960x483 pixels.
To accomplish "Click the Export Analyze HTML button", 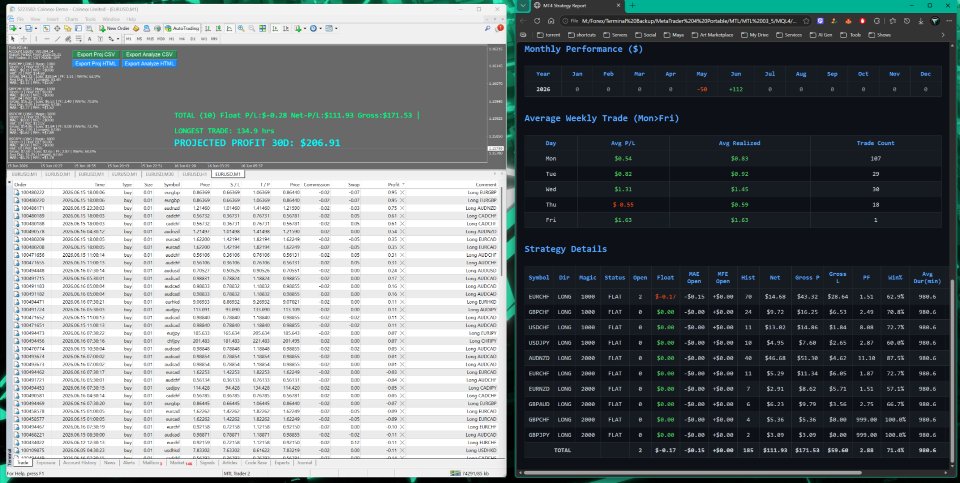I will [x=149, y=63].
